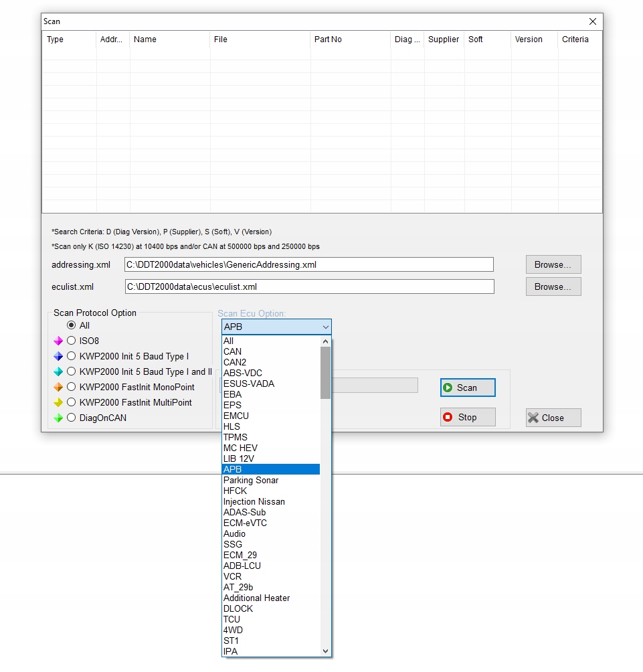Click the blue diamond icon beside KWP2000 Type I
Screen dimensions: 643x672
coord(58,357)
